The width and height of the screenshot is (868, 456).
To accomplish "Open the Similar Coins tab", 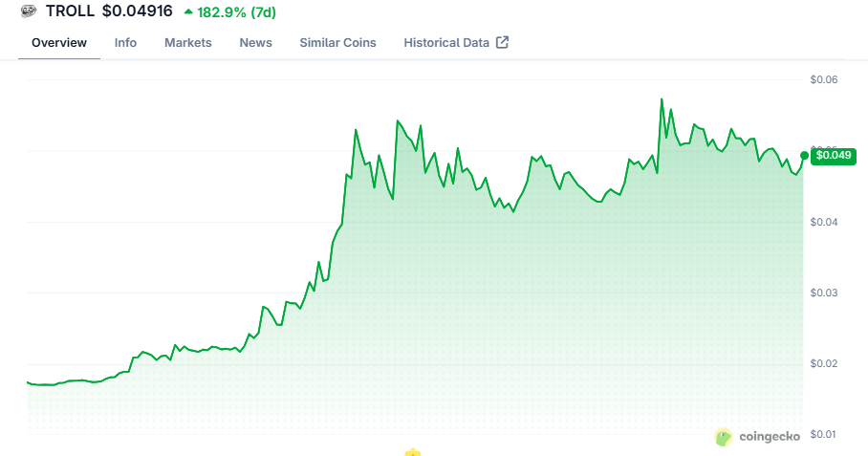I will [x=337, y=43].
